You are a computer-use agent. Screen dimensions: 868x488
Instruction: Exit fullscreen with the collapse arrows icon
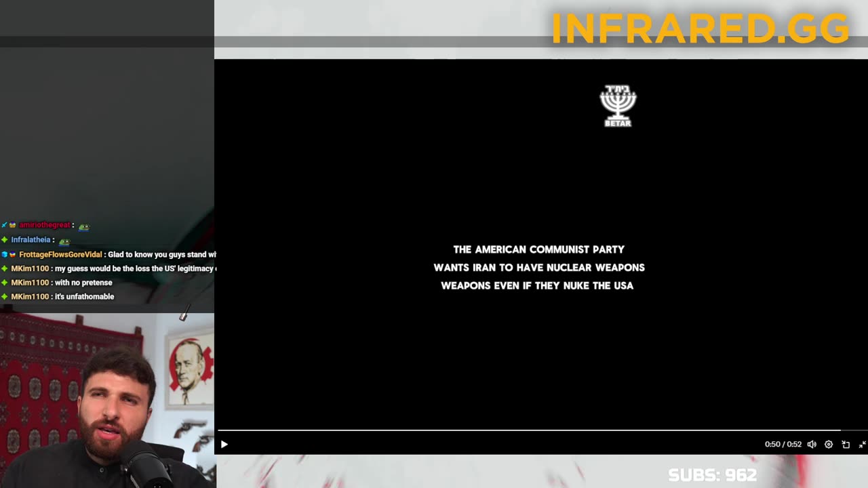863,445
